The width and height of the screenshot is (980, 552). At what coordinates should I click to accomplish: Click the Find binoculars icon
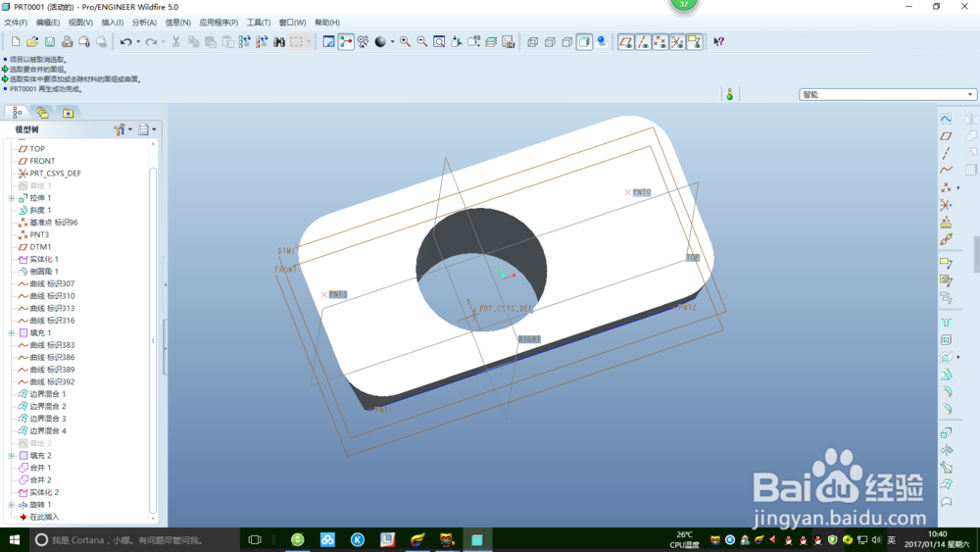click(279, 42)
